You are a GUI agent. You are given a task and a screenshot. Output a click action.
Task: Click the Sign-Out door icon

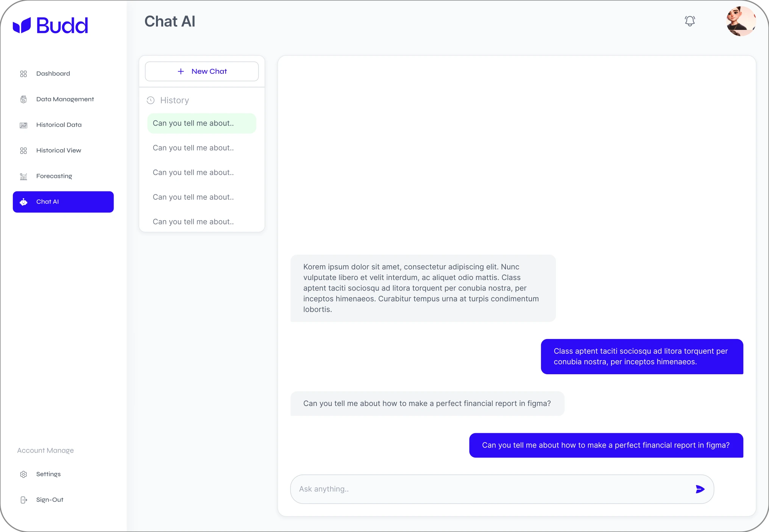[23, 500]
